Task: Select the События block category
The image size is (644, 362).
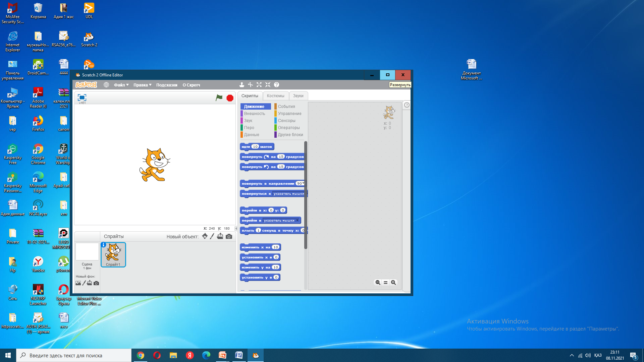Action: (x=286, y=107)
